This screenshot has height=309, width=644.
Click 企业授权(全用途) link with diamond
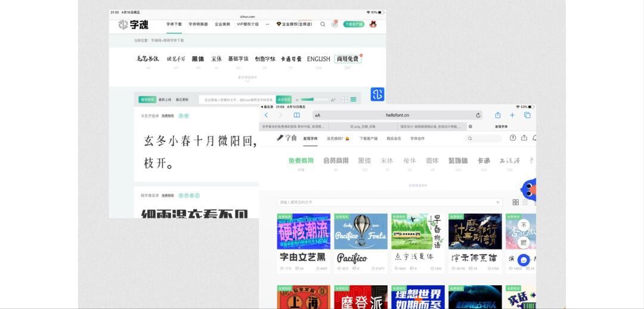pyautogui.click(x=294, y=24)
